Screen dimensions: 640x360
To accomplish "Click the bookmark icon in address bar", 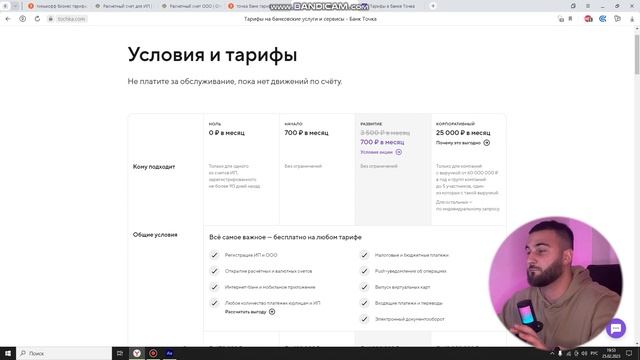I will [x=570, y=19].
